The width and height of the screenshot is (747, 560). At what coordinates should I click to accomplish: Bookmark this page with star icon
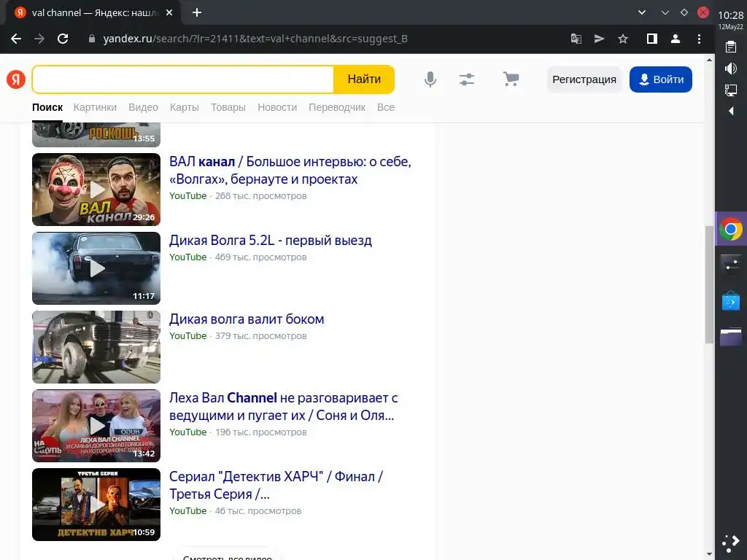pyautogui.click(x=623, y=39)
